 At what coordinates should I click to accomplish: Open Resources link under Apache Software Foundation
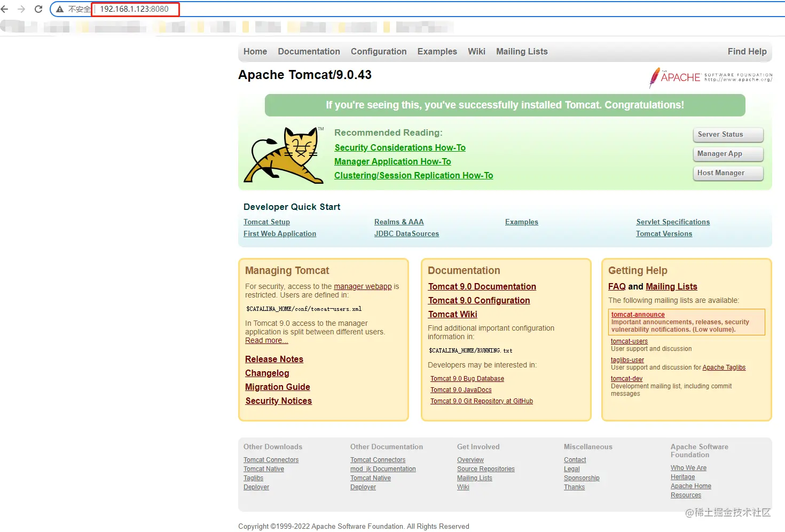tap(686, 495)
